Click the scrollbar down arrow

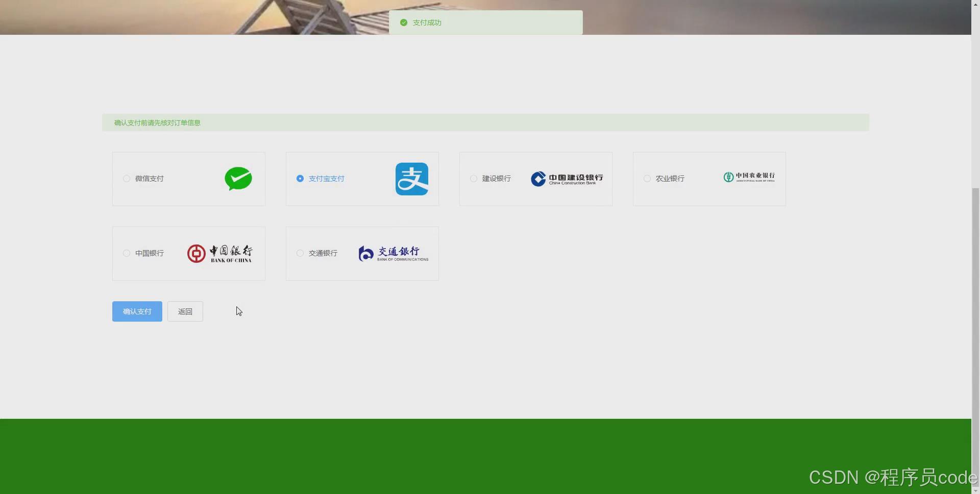tap(975, 490)
